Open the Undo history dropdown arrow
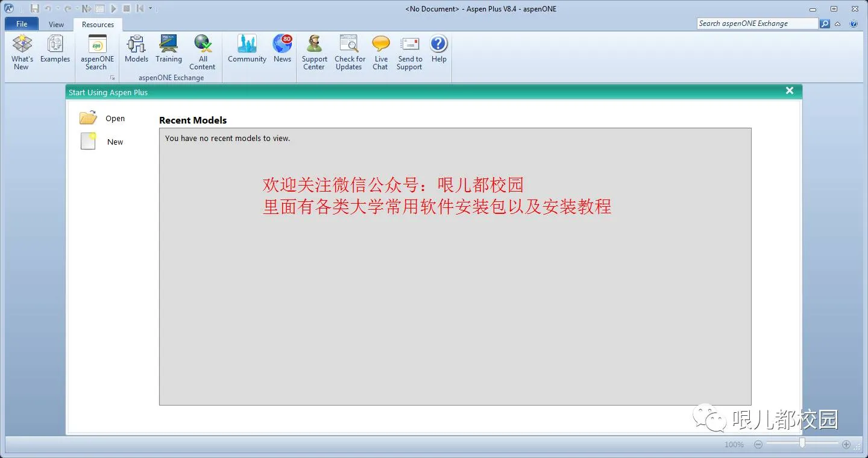868x458 pixels. [57, 8]
